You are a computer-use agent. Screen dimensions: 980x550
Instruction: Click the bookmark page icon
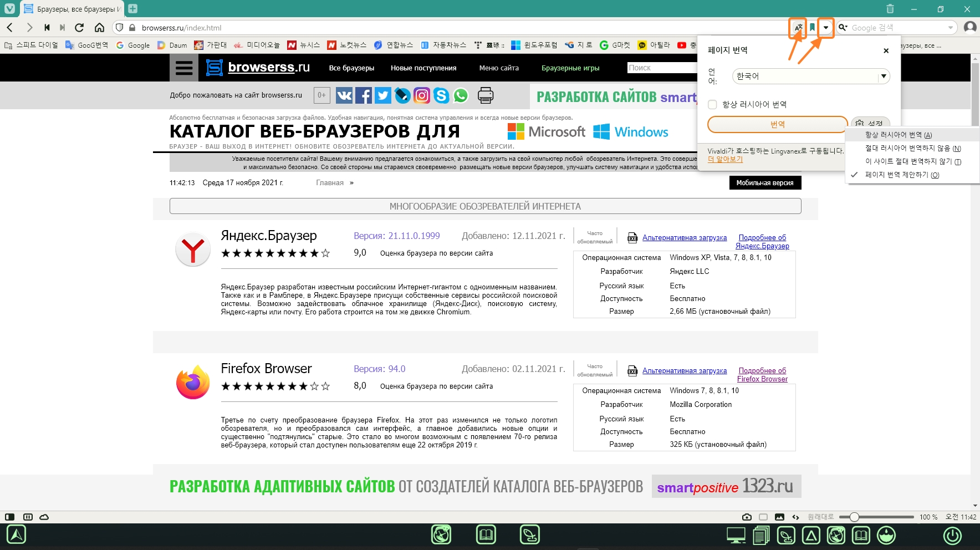click(812, 27)
